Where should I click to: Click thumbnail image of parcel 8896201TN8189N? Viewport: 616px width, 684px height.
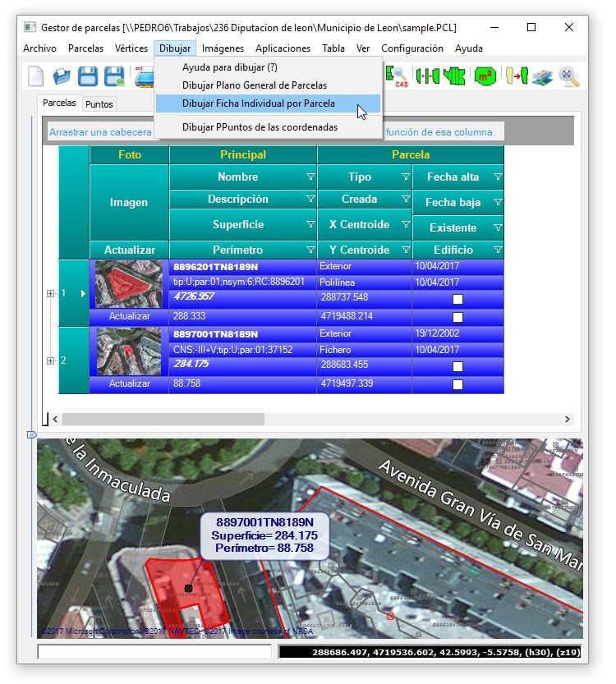[129, 284]
